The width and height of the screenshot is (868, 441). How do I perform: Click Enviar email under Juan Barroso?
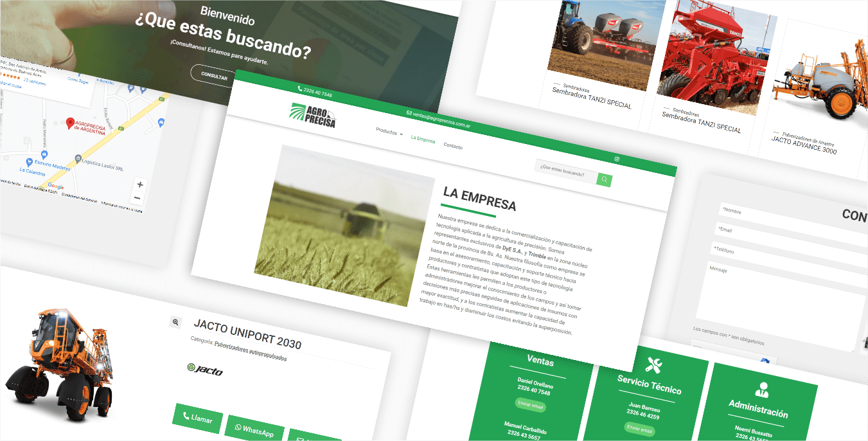point(640,429)
